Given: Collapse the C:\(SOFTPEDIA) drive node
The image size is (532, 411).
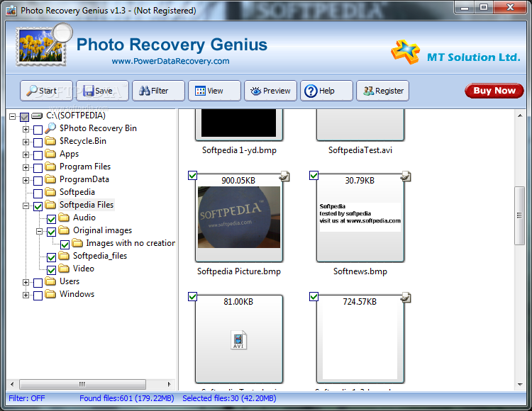Looking at the screenshot, I should click(x=13, y=116).
